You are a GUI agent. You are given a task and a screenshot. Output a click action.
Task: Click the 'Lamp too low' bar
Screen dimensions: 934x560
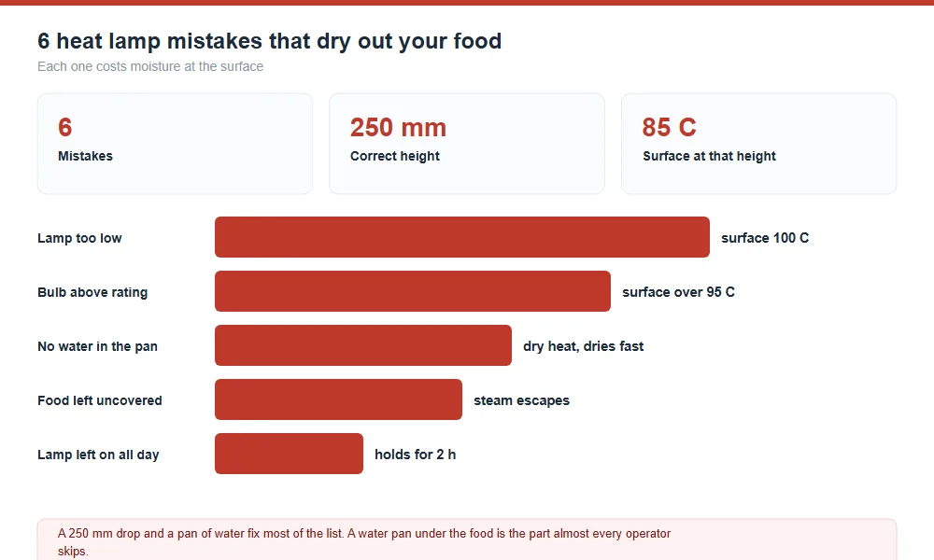pyautogui.click(x=462, y=237)
